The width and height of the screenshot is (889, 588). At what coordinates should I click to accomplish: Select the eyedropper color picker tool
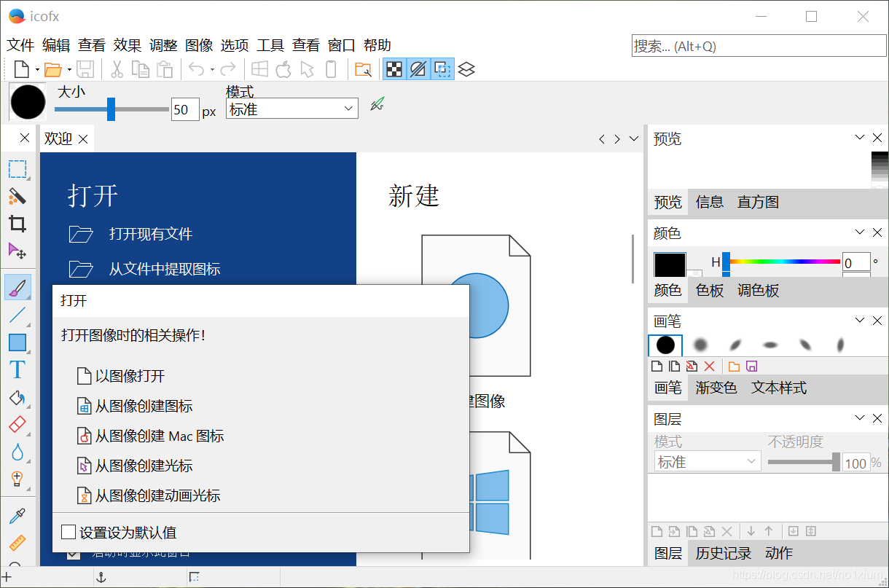[17, 516]
